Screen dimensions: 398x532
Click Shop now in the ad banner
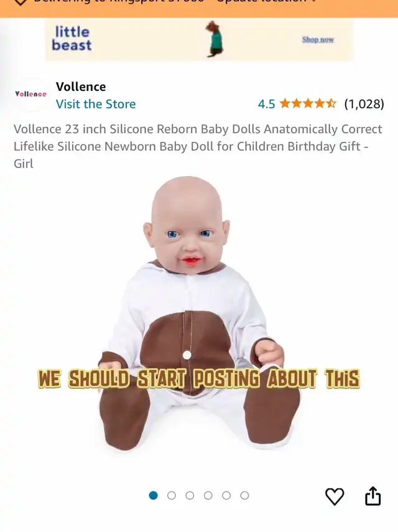(318, 40)
